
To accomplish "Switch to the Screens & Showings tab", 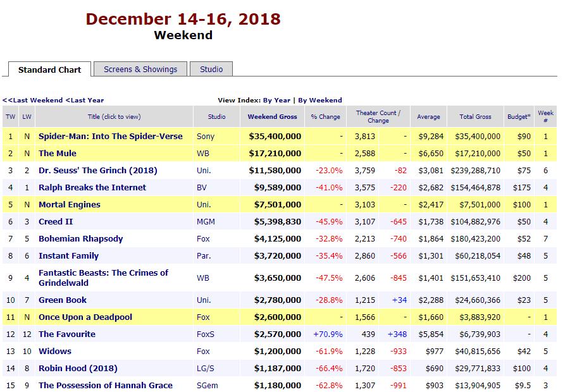I will [x=140, y=69].
